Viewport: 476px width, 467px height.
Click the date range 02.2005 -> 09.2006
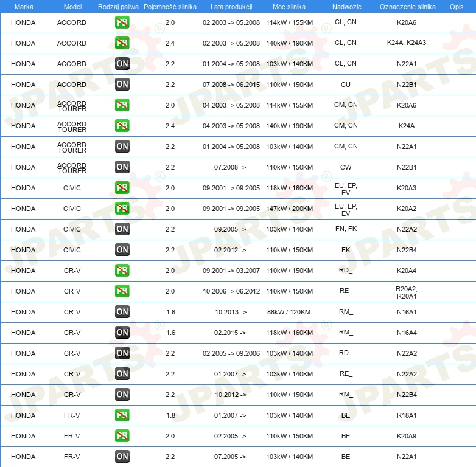(x=231, y=353)
